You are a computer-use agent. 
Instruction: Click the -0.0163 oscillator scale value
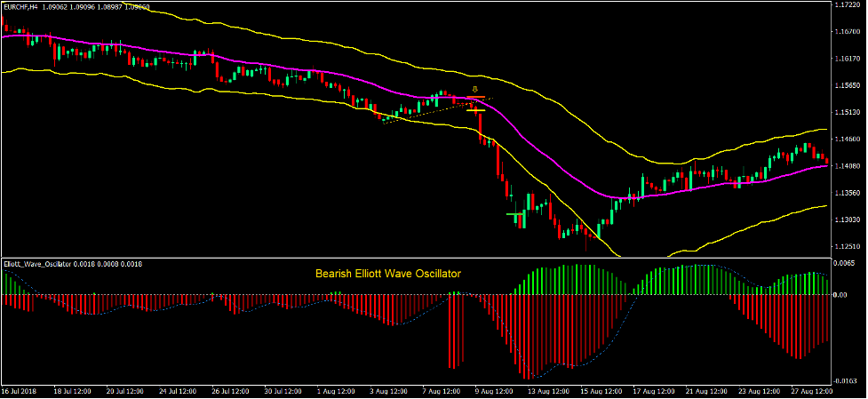pos(846,379)
